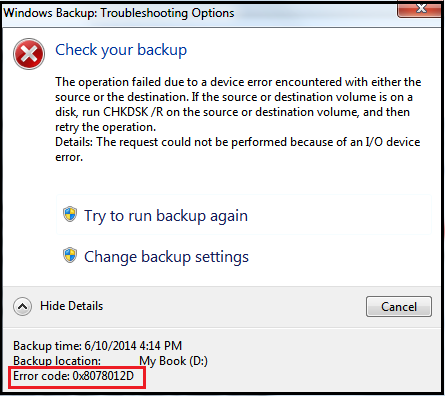Click the Backup time 6/10/2014 line
The height and width of the screenshot is (396, 445).
click(x=98, y=346)
